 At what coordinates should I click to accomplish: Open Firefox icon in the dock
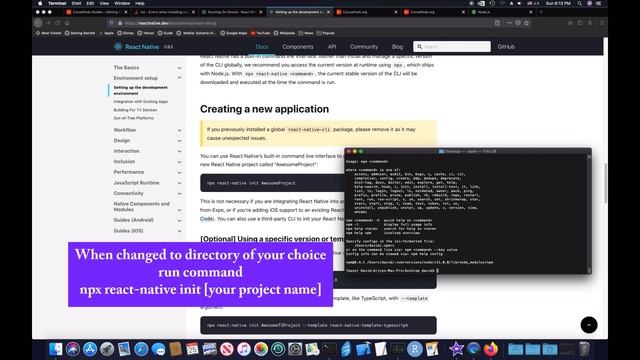coord(491,349)
